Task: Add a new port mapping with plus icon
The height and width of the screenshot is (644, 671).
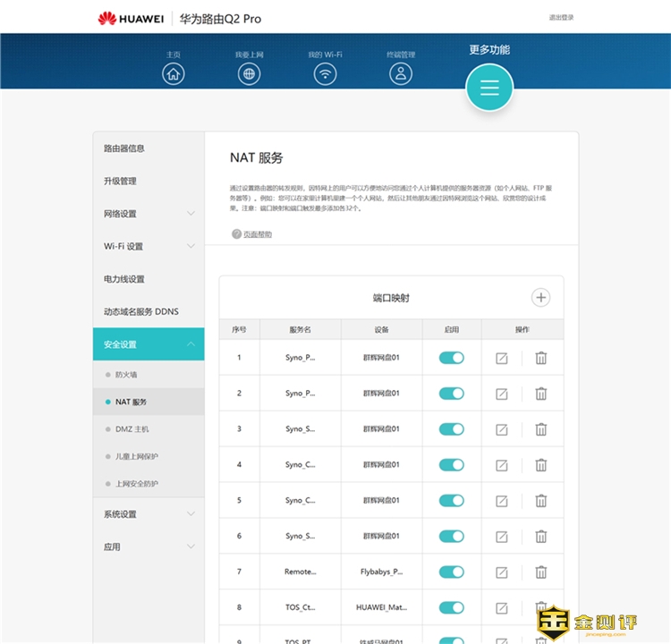Action: (x=540, y=298)
